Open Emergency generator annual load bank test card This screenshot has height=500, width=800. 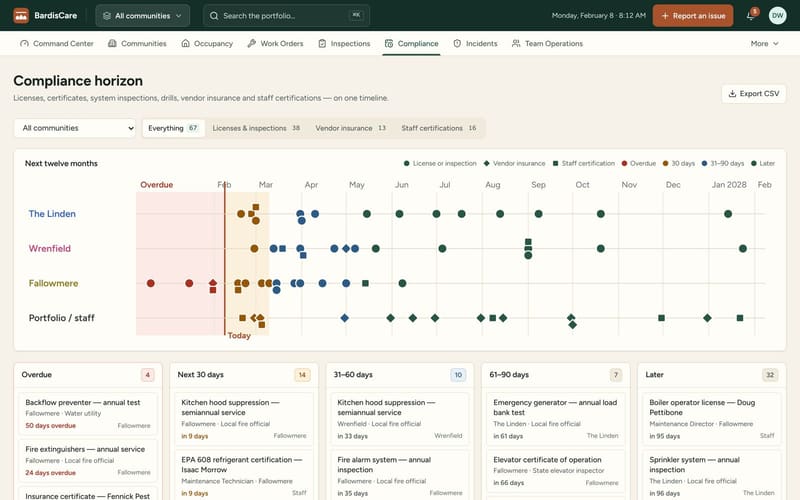coord(556,419)
